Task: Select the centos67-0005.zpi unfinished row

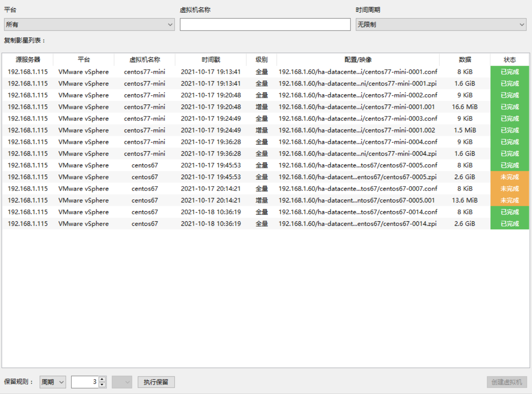Action: 357,177
